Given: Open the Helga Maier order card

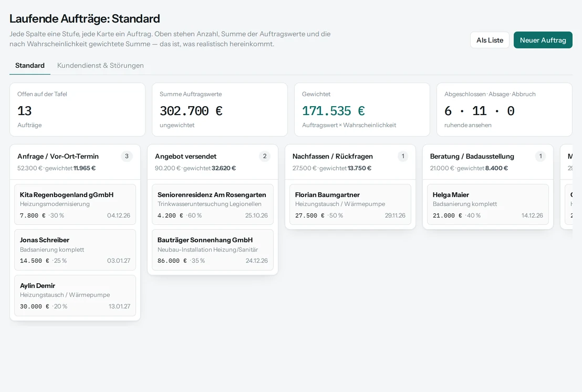Looking at the screenshot, I should point(488,204).
